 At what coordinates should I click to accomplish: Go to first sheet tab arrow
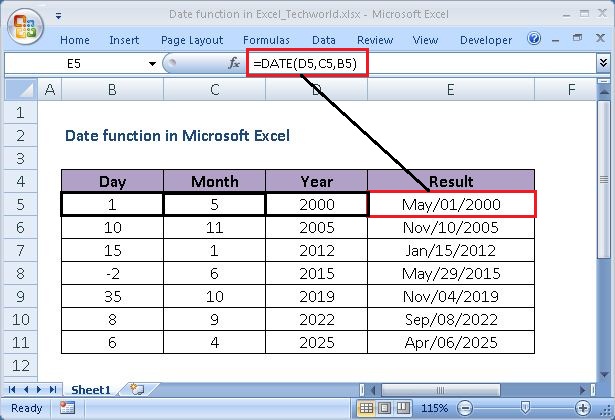tap(12, 389)
